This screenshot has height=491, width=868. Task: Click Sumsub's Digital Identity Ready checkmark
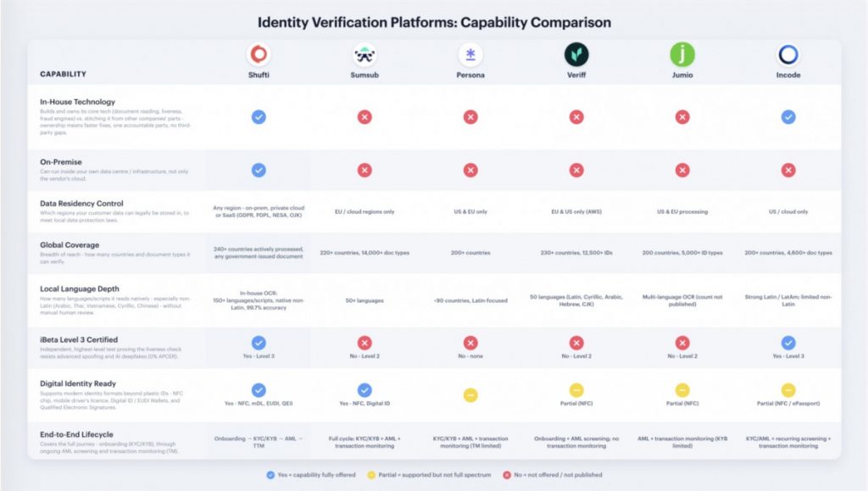pyautogui.click(x=364, y=390)
